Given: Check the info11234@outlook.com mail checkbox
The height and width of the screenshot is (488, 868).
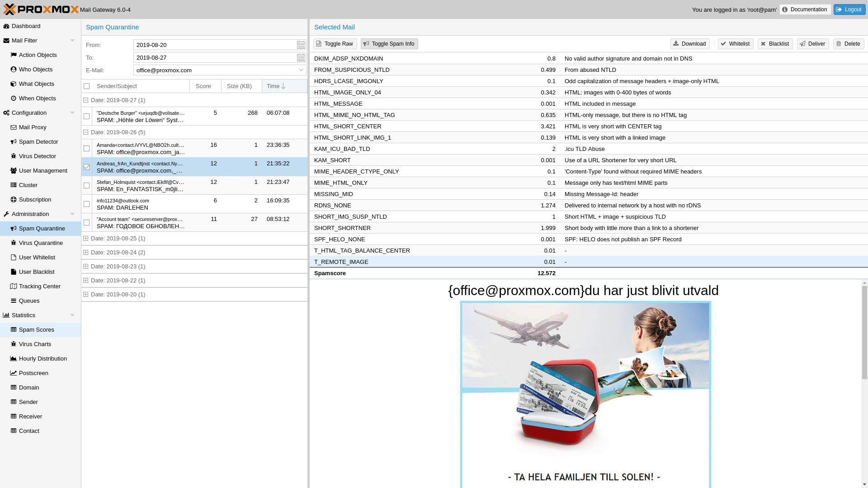Looking at the screenshot, I should [87, 204].
